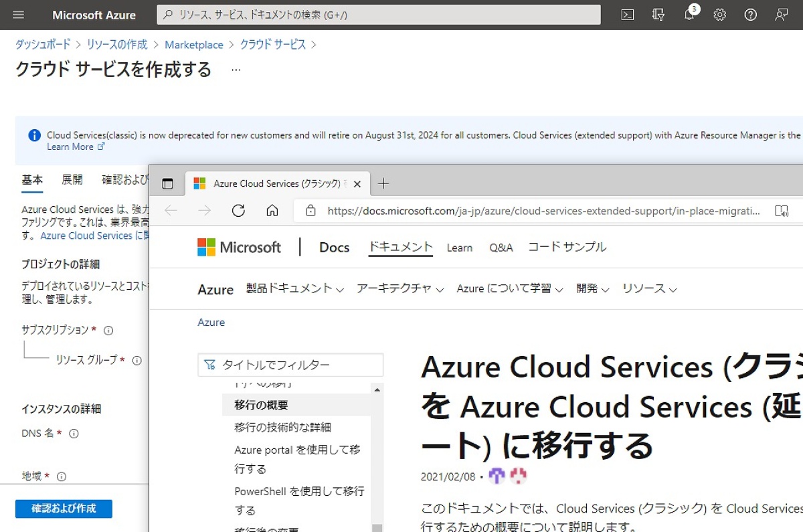The width and height of the screenshot is (803, 532).
Task: Click the Microsoft logo on the Docs page
Action: tap(239, 248)
